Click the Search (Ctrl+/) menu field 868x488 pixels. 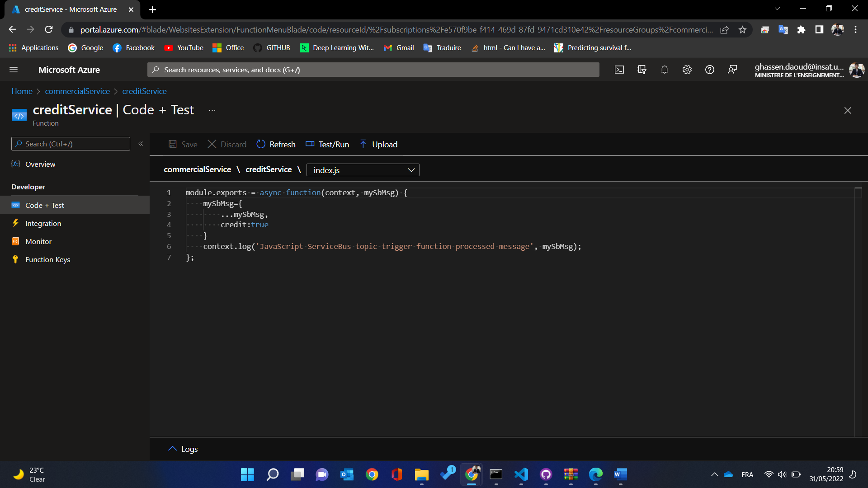point(71,144)
